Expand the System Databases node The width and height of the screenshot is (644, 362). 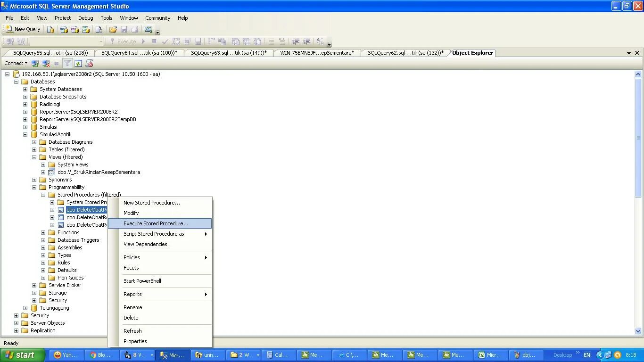coord(25,89)
